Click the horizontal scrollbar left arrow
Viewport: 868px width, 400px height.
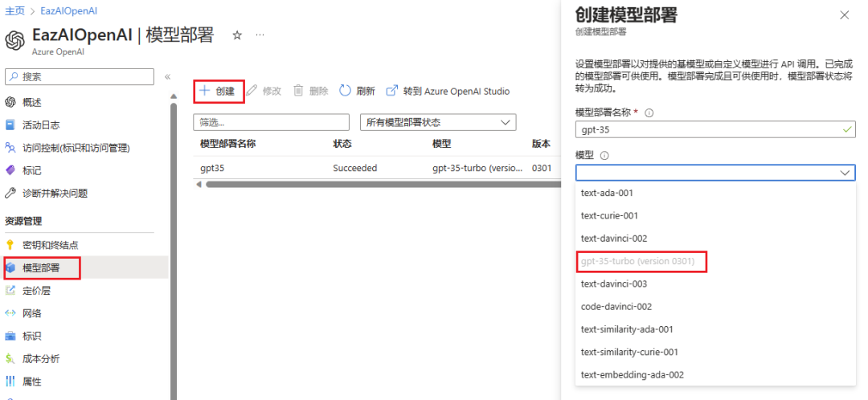coord(199,184)
